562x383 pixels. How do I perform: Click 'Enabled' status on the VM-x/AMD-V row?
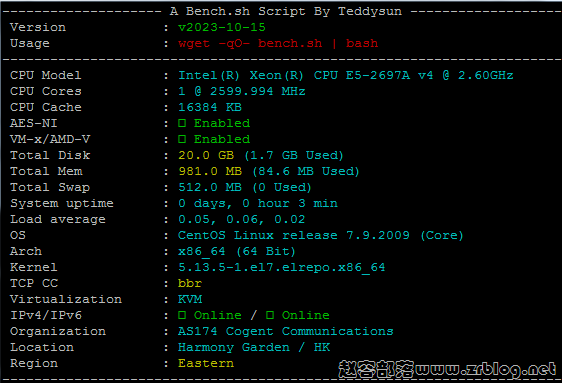click(x=222, y=139)
